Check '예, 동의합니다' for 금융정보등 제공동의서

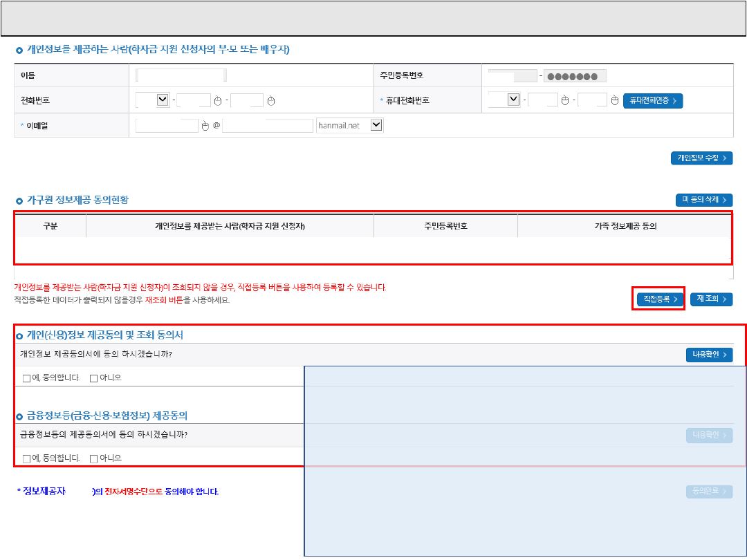26,458
